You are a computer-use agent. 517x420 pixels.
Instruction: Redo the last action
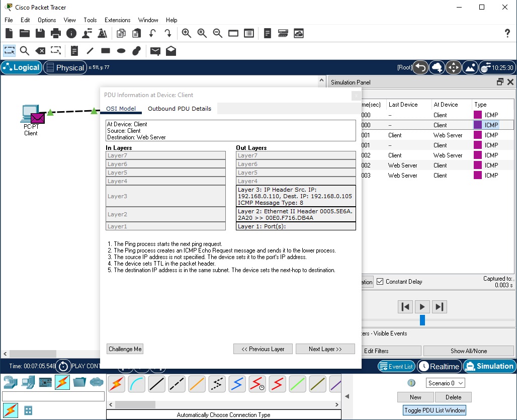click(x=168, y=33)
